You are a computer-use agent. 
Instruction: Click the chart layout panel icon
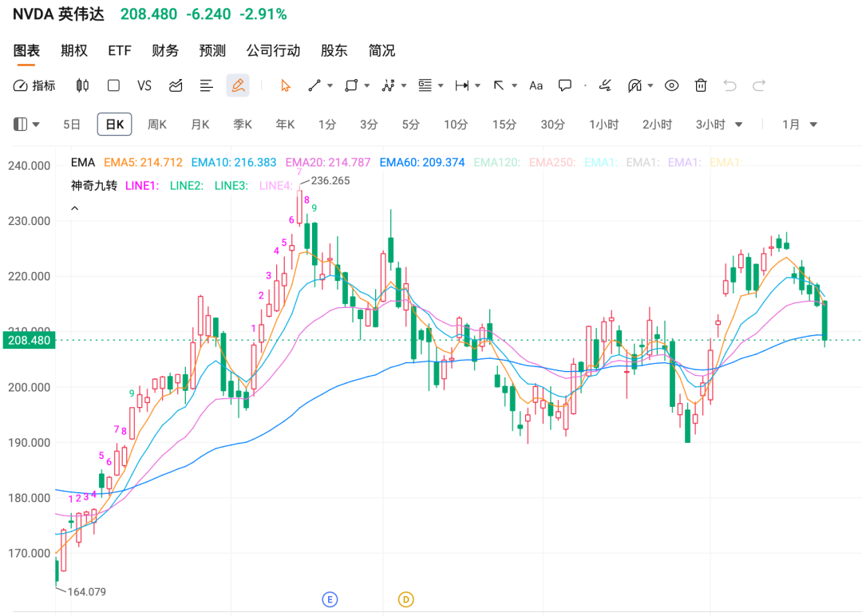pyautogui.click(x=20, y=124)
